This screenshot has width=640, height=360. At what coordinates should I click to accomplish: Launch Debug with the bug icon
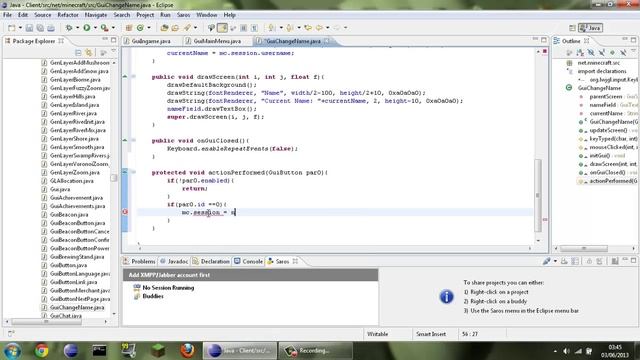69,28
